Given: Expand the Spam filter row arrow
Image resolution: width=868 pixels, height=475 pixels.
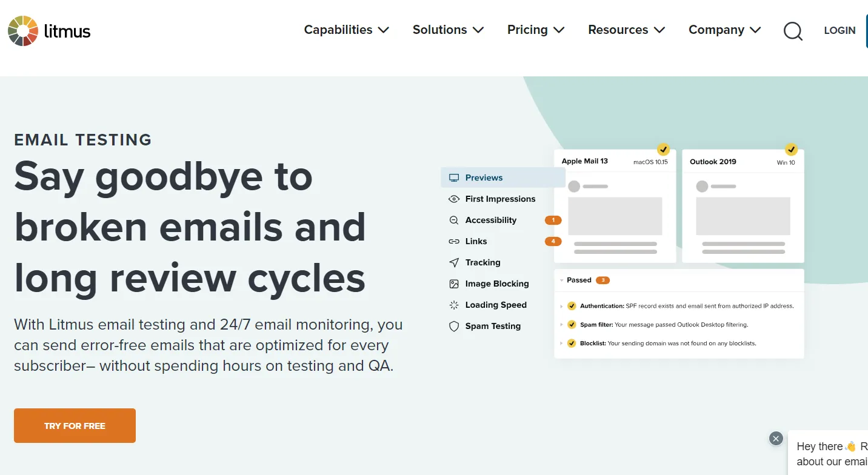Looking at the screenshot, I should pyautogui.click(x=561, y=325).
